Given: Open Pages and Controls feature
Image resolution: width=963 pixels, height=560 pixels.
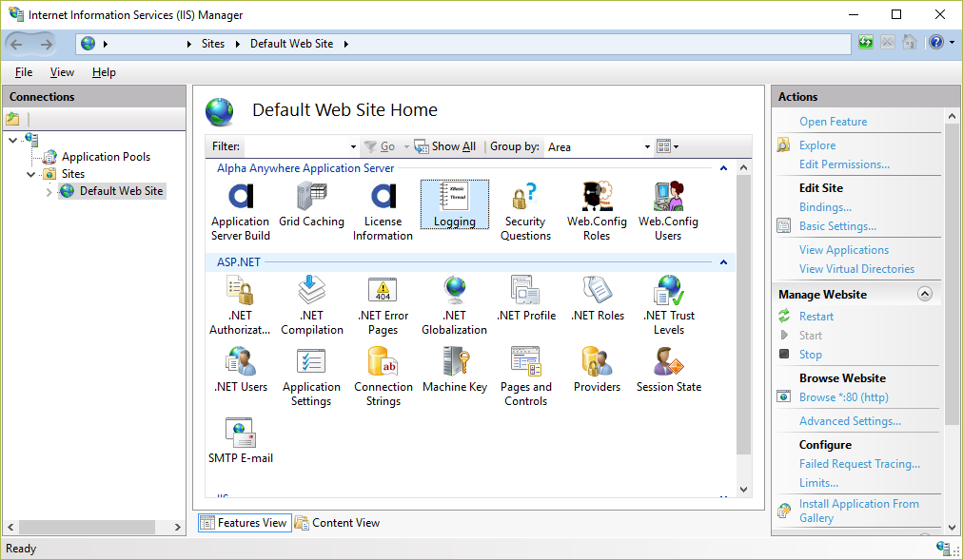Looking at the screenshot, I should coord(525,377).
